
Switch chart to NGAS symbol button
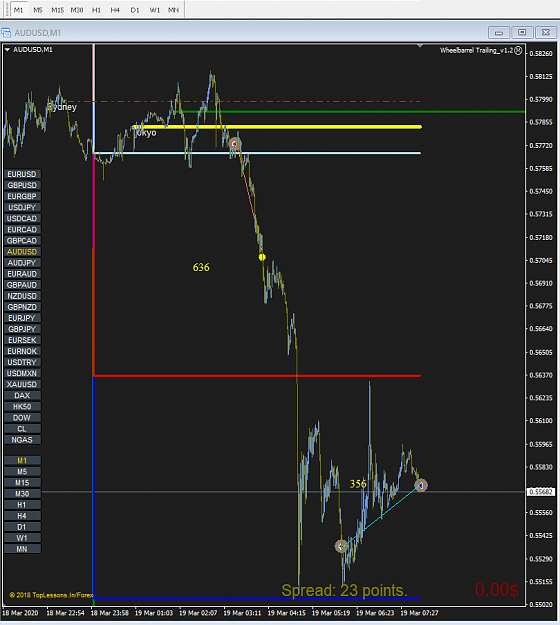(x=22, y=440)
